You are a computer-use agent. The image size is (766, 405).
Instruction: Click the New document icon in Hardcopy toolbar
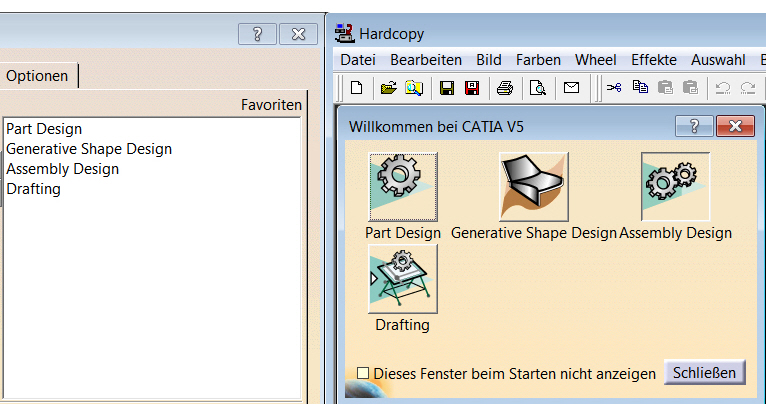coord(357,88)
